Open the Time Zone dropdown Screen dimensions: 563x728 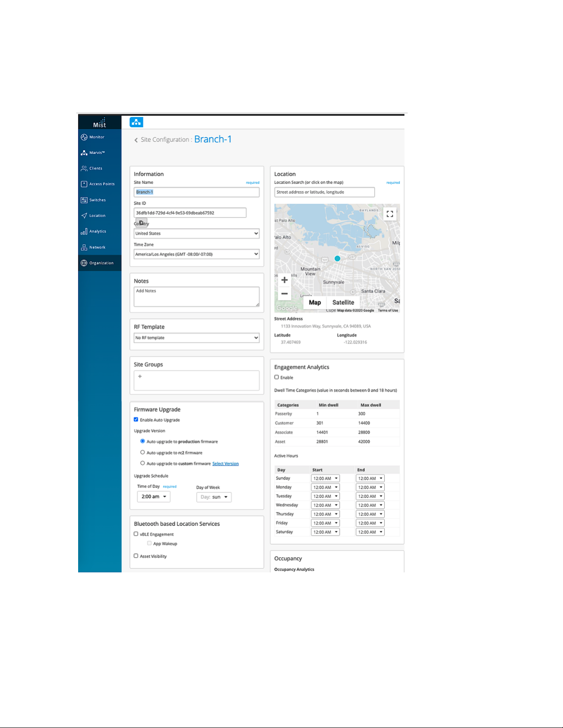click(196, 254)
